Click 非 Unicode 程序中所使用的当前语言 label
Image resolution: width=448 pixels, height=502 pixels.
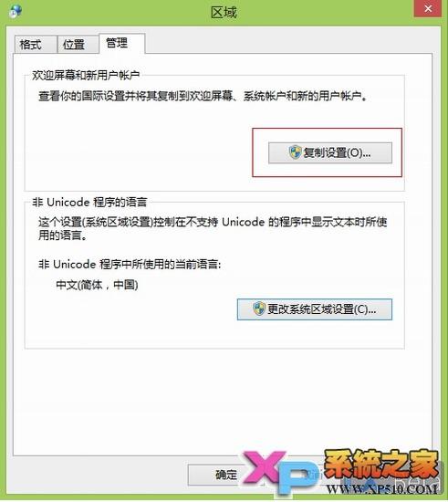pyautogui.click(x=130, y=264)
